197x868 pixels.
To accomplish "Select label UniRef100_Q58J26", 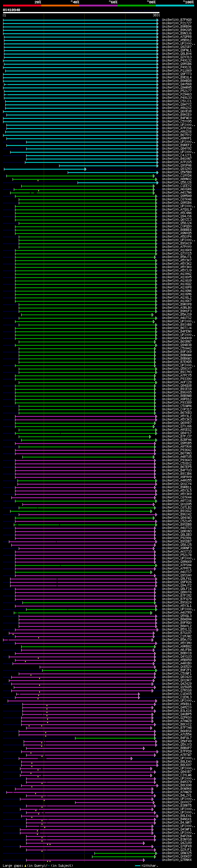I will coord(176,182).
